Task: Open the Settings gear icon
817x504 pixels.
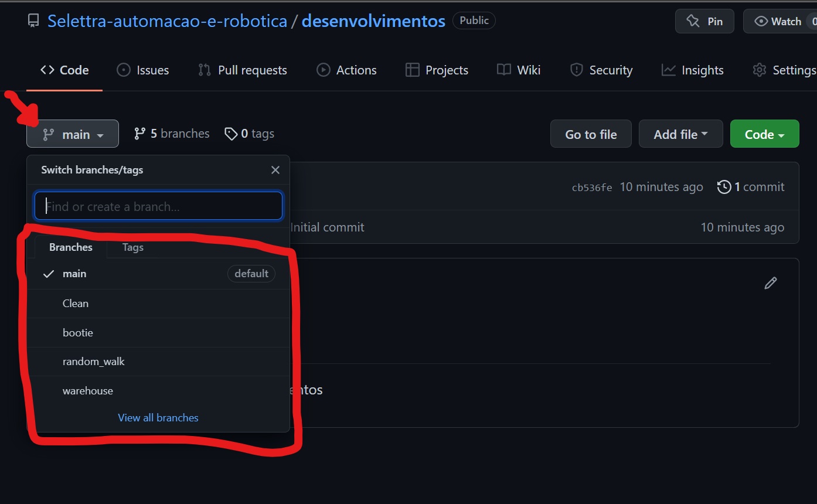Action: (x=759, y=70)
